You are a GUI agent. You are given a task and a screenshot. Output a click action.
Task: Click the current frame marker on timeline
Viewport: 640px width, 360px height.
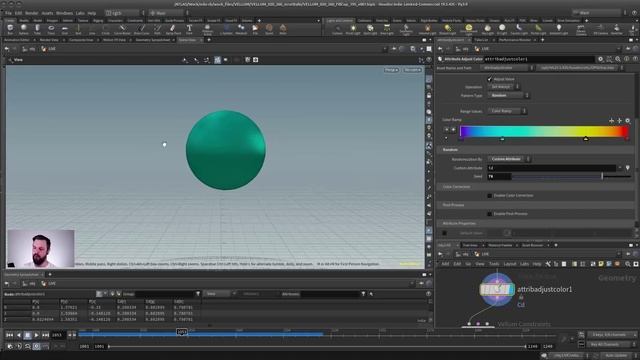[x=182, y=332]
